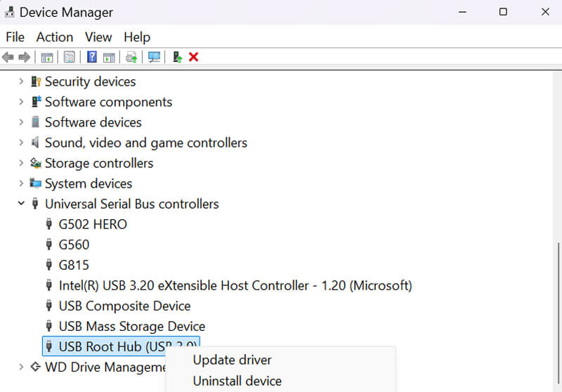Viewport: 562px width, 392px height.
Task: Click the Device Manager title bar icon
Action: pos(10,12)
